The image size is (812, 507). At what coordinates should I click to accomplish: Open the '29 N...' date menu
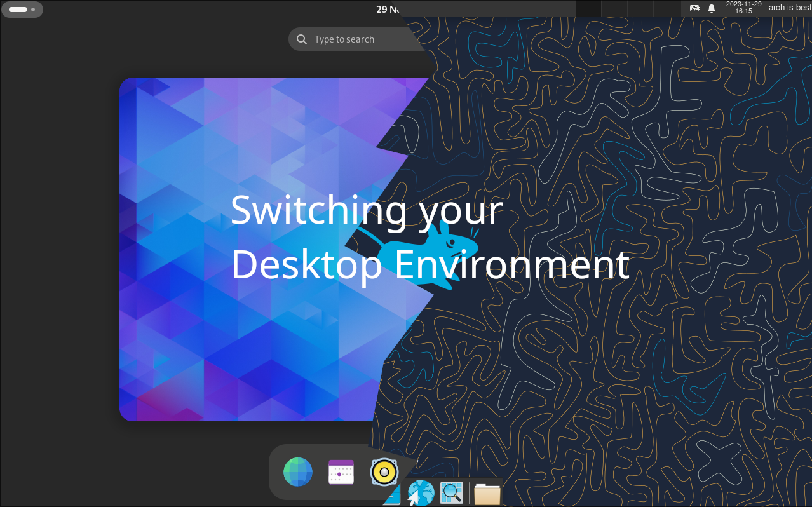click(x=388, y=9)
